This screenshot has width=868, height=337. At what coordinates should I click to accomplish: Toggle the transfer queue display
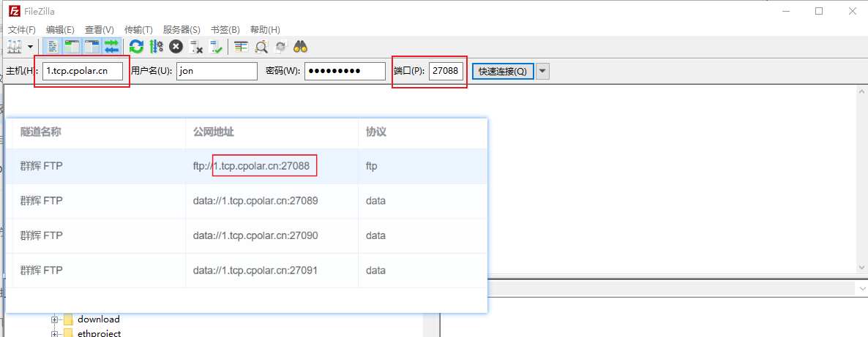[112, 47]
